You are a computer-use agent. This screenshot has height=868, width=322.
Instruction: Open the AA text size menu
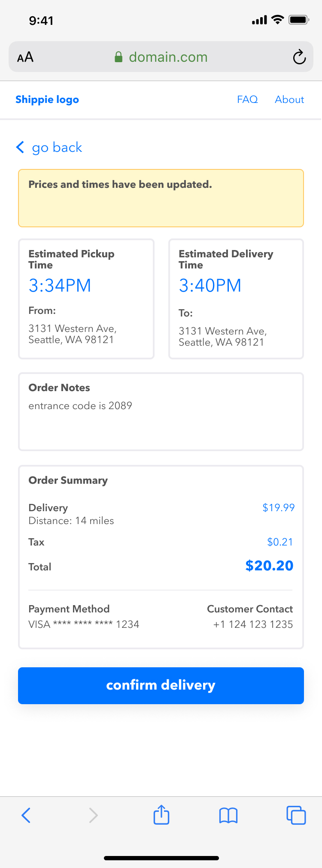pos(25,57)
